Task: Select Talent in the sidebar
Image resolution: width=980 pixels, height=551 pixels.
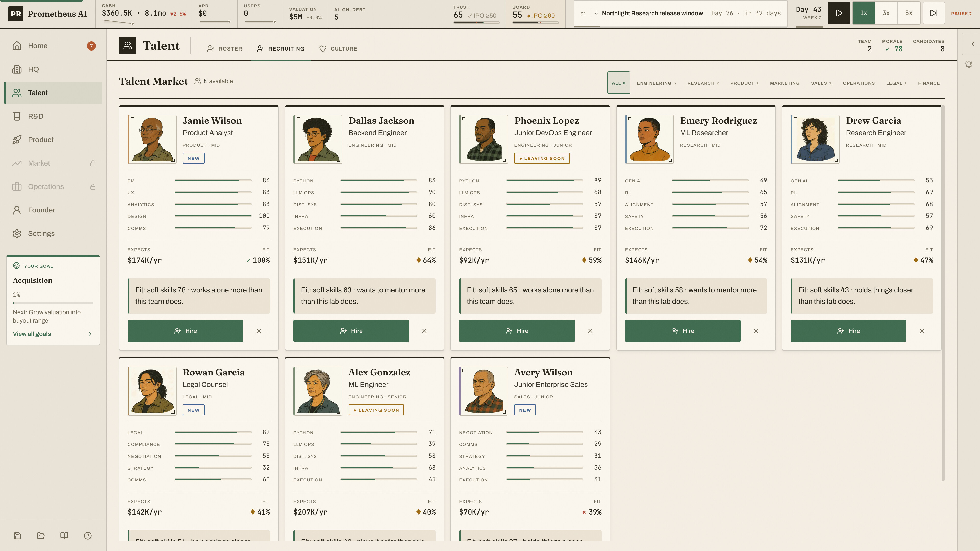Action: coord(53,93)
